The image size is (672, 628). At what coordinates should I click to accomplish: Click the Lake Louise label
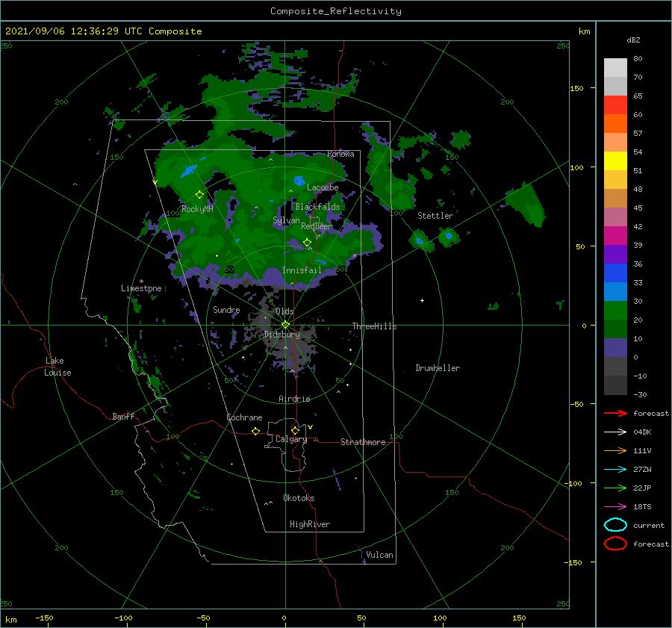click(57, 367)
